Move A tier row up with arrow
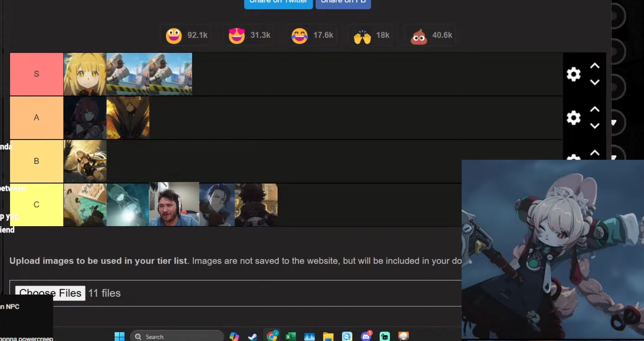This screenshot has height=341, width=644. click(595, 110)
